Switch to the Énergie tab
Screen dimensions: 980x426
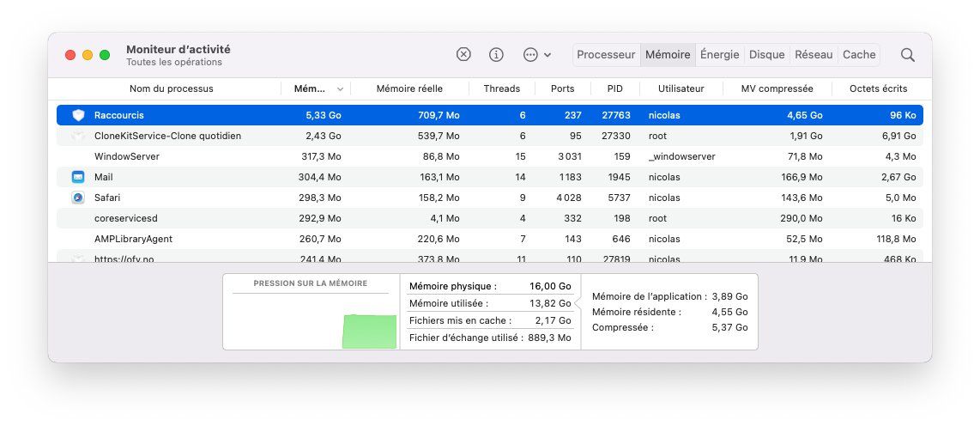click(x=719, y=54)
